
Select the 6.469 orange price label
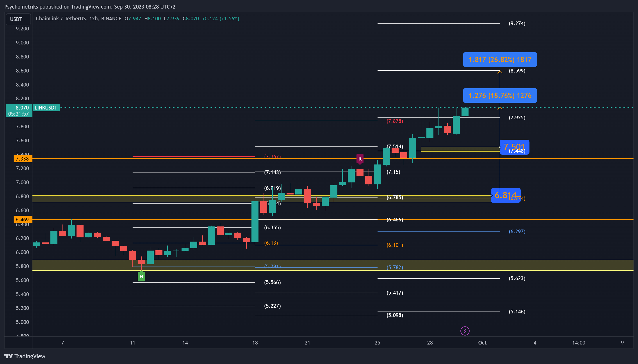(x=23, y=220)
